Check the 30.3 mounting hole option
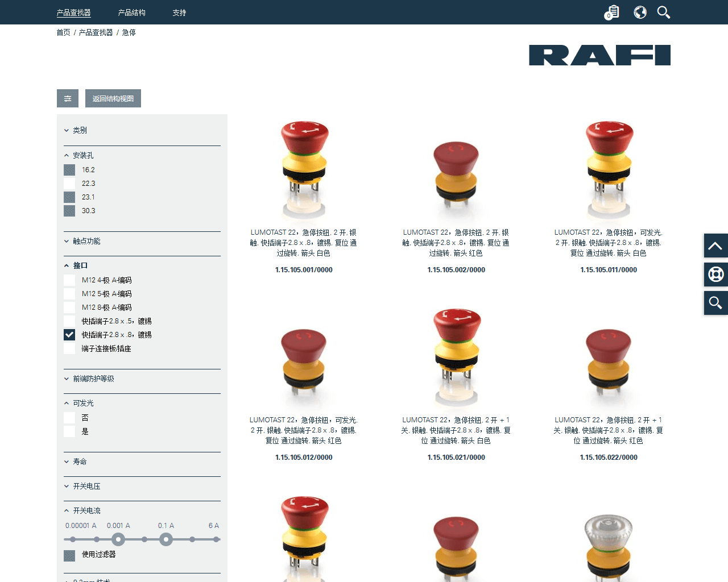 click(x=69, y=211)
